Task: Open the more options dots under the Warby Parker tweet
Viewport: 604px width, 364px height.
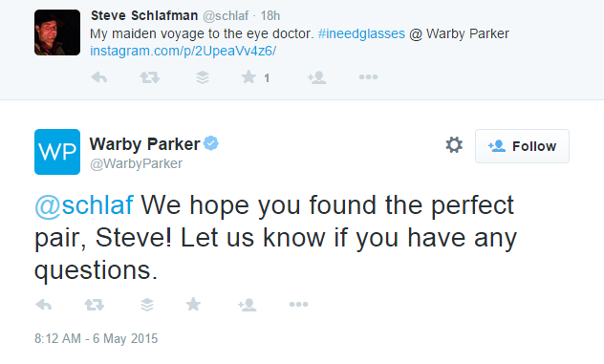Action: point(298,305)
